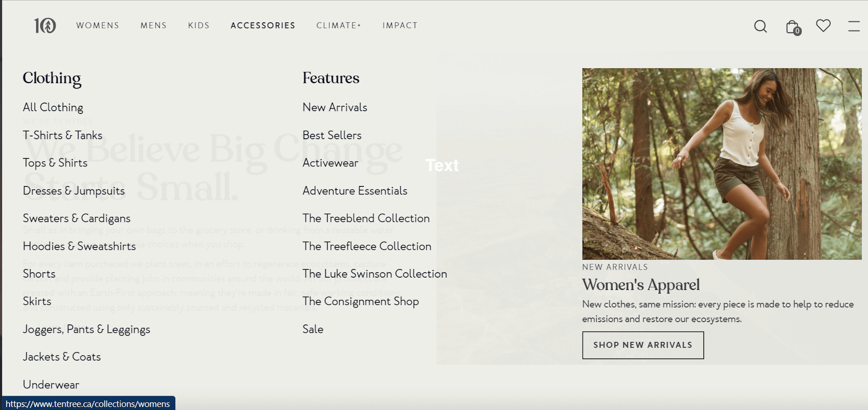Go to the Sale page
This screenshot has width=868, height=410.
(x=313, y=329)
